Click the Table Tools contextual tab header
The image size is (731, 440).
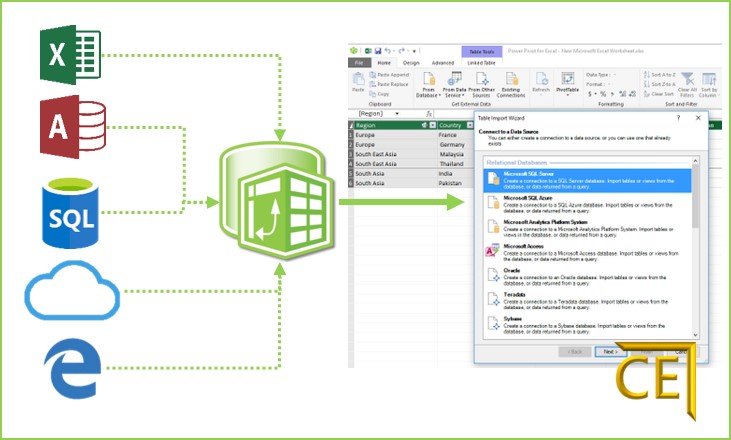tap(482, 52)
